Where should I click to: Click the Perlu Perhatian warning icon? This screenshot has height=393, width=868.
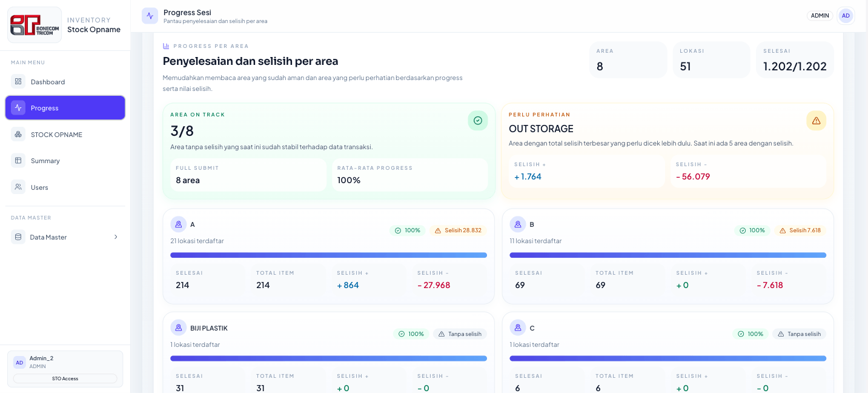(x=816, y=121)
